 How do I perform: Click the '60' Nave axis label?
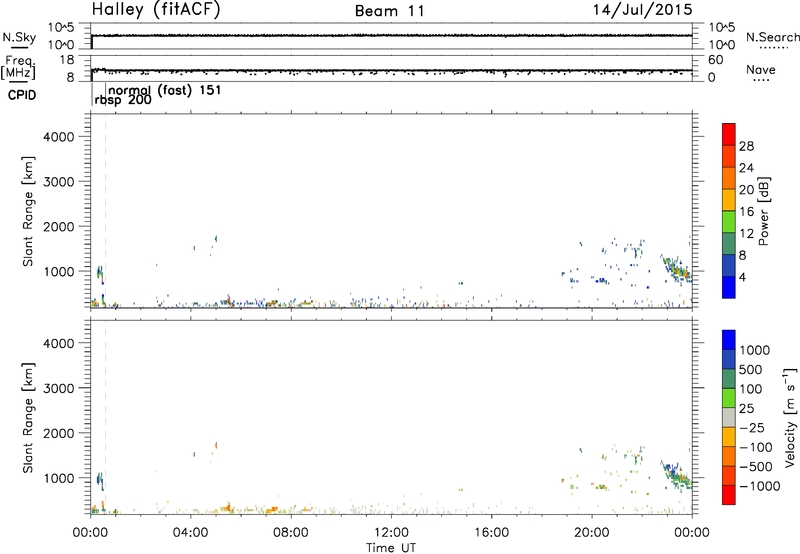click(x=715, y=60)
